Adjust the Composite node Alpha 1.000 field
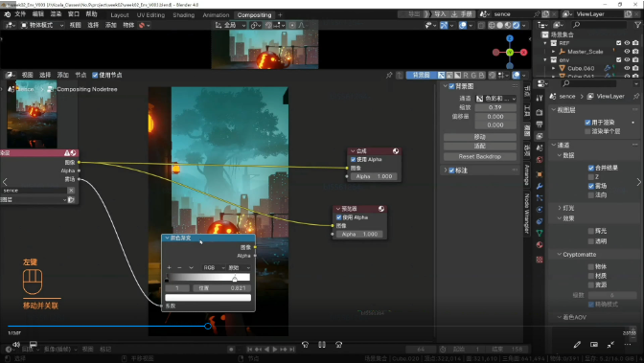The width and height of the screenshot is (644, 363). point(374,176)
